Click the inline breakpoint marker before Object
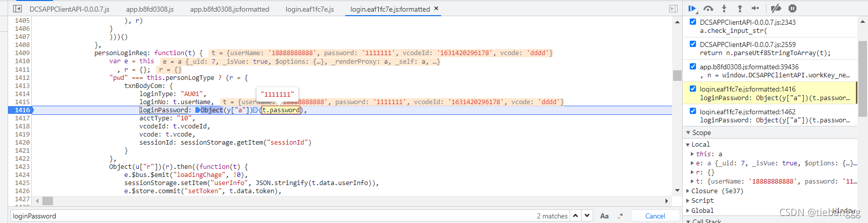Viewport: 868px width, 223px height. coord(197,110)
